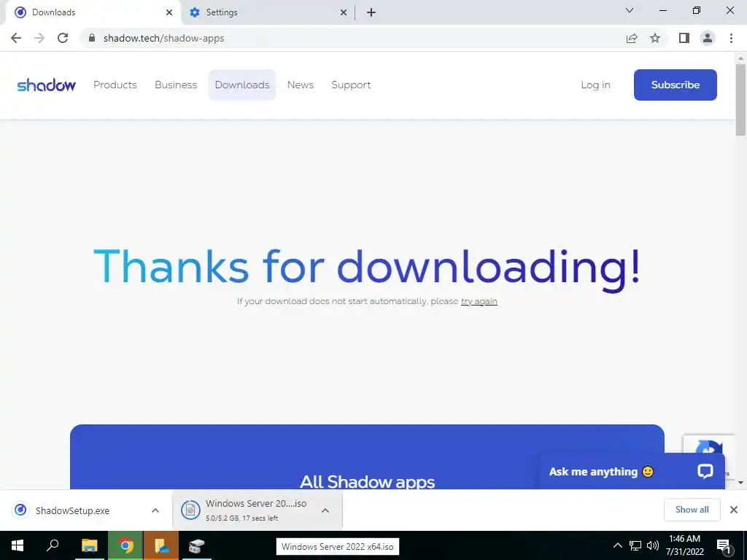
Task: Expand Windows Server iso download options chevron
Action: coord(325,510)
